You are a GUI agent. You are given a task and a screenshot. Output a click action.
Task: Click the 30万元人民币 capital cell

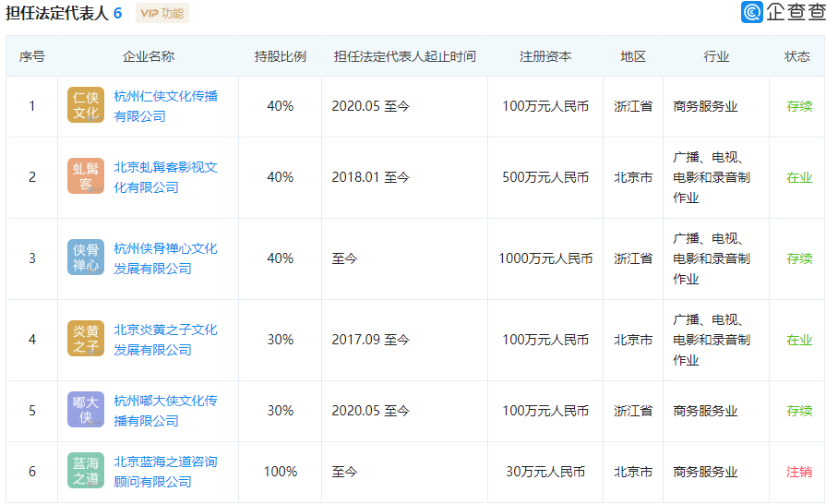click(x=545, y=472)
